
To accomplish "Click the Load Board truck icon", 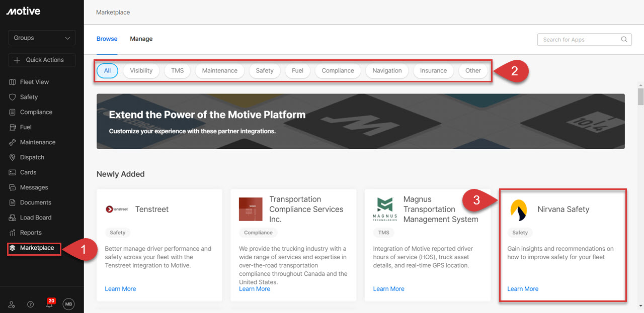I will 13,218.
